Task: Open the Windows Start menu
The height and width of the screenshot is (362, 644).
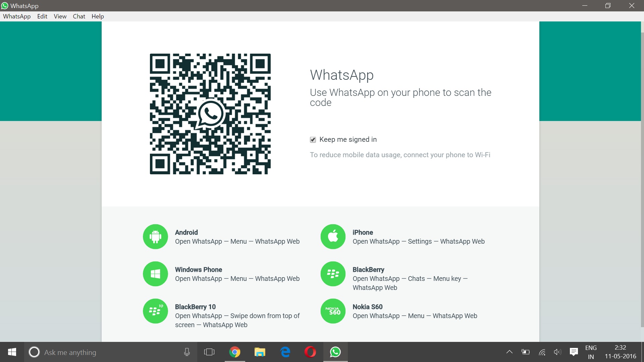Action: tap(12, 352)
